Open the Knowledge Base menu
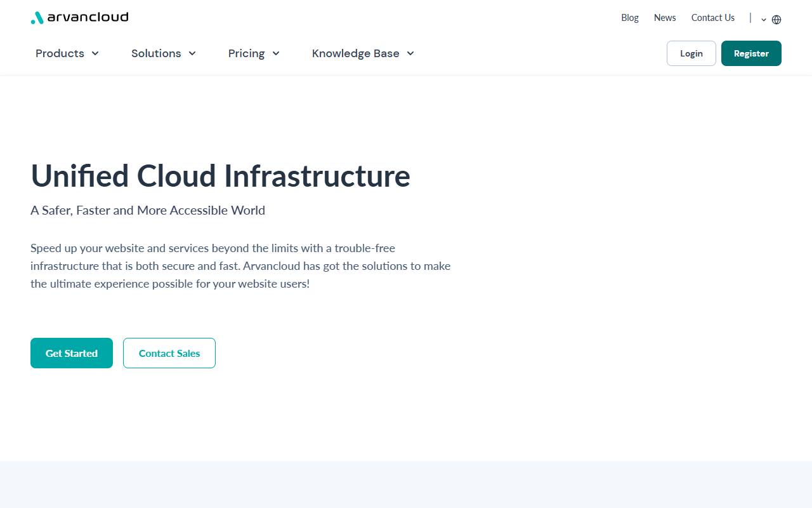 [x=363, y=53]
